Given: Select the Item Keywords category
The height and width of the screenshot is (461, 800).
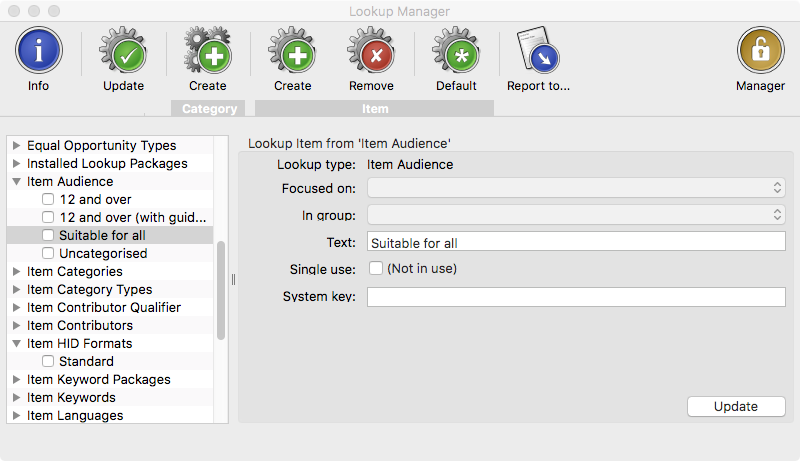Looking at the screenshot, I should coord(71,397).
